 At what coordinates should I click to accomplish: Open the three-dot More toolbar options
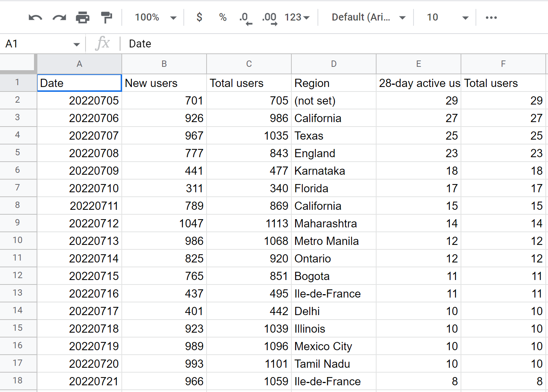coord(491,18)
